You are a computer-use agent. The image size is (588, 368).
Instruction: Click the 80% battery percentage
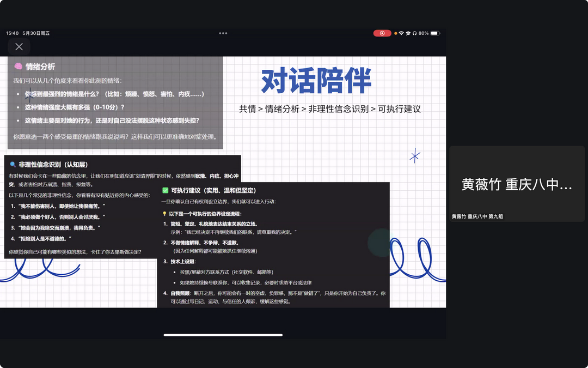(x=424, y=33)
